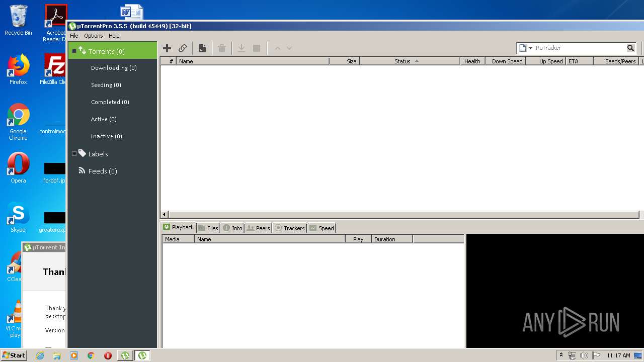Switch to the Speed tab
Image resolution: width=644 pixels, height=362 pixels.
[x=321, y=228]
